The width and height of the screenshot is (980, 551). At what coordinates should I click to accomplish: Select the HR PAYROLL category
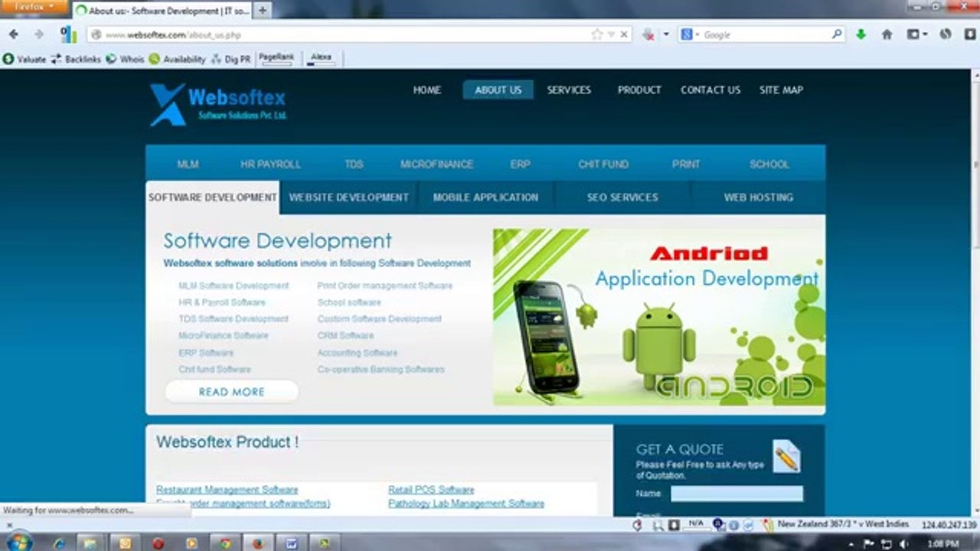tap(270, 164)
